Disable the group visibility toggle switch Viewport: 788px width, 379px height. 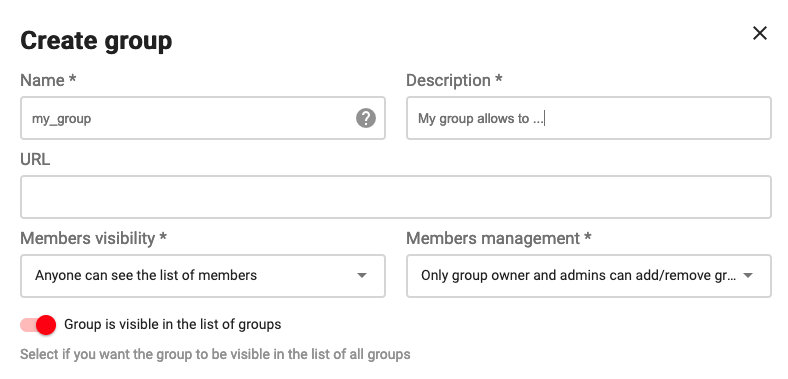click(38, 325)
